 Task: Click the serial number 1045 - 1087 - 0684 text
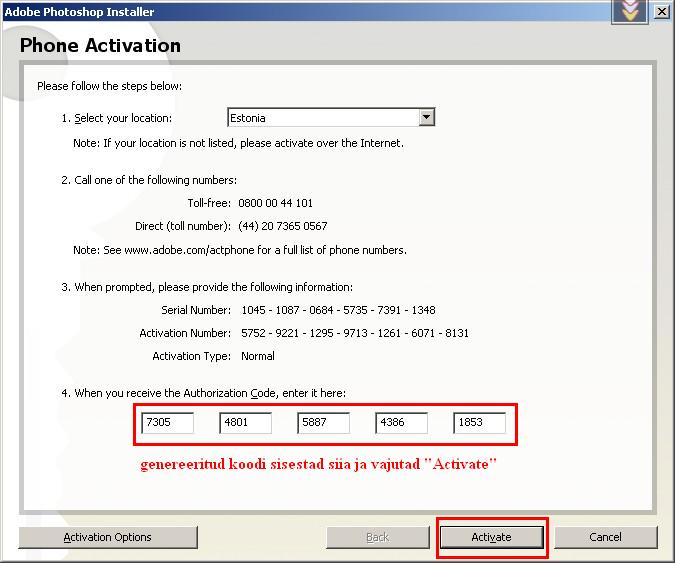click(338, 310)
